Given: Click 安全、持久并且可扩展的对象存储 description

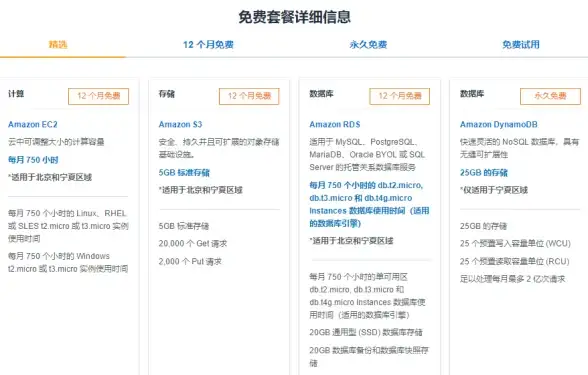Looking at the screenshot, I should [x=219, y=148].
